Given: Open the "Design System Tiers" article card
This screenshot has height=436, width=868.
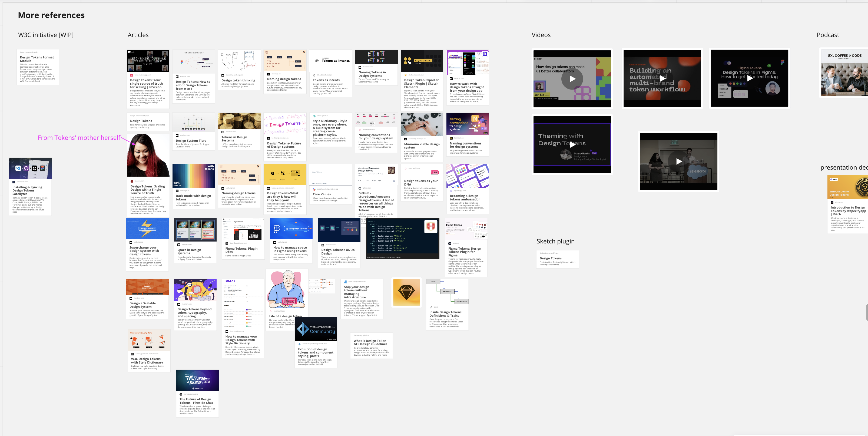Looking at the screenshot, I should (x=193, y=132).
